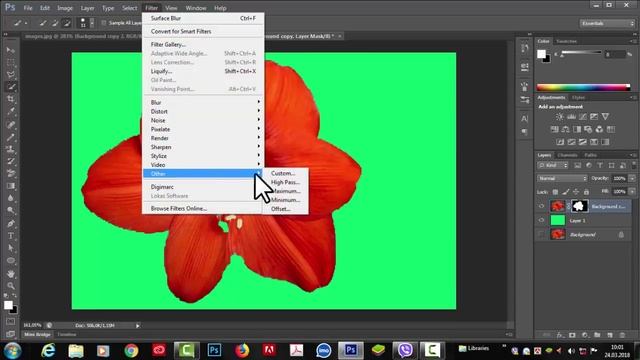Click Subtract from selection brush option
Screen dimensions: 640x360
pos(67,23)
